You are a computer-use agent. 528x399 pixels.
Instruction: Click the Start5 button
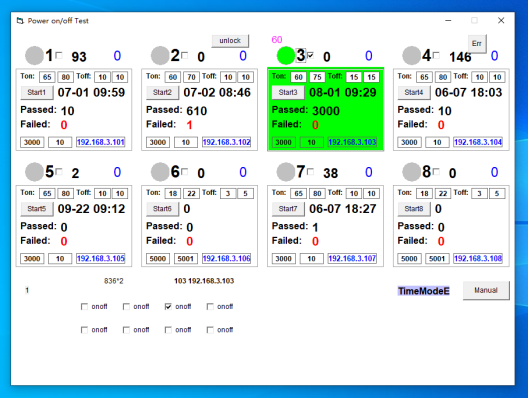click(x=37, y=209)
